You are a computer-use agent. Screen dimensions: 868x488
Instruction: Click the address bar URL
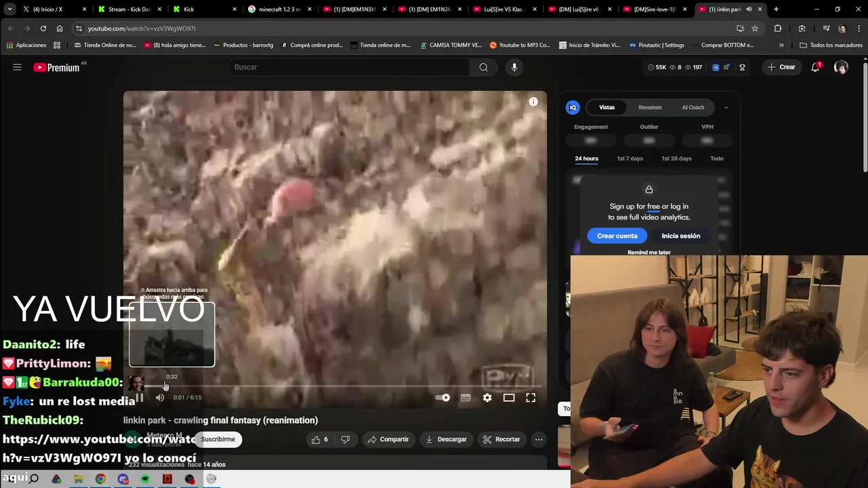tap(141, 28)
